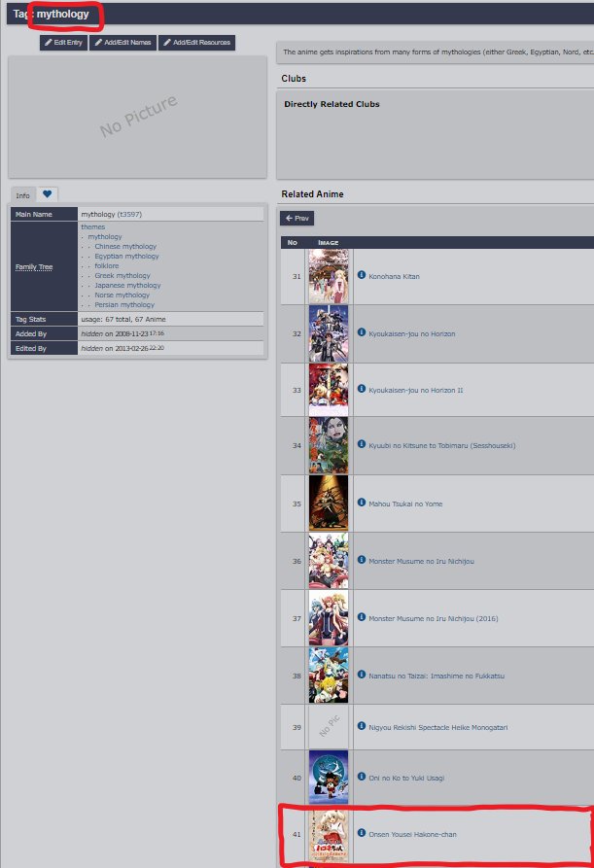
Task: Click the Kyoukaisen-jou no Horizon II cover thumbnail
Action: coord(329,390)
